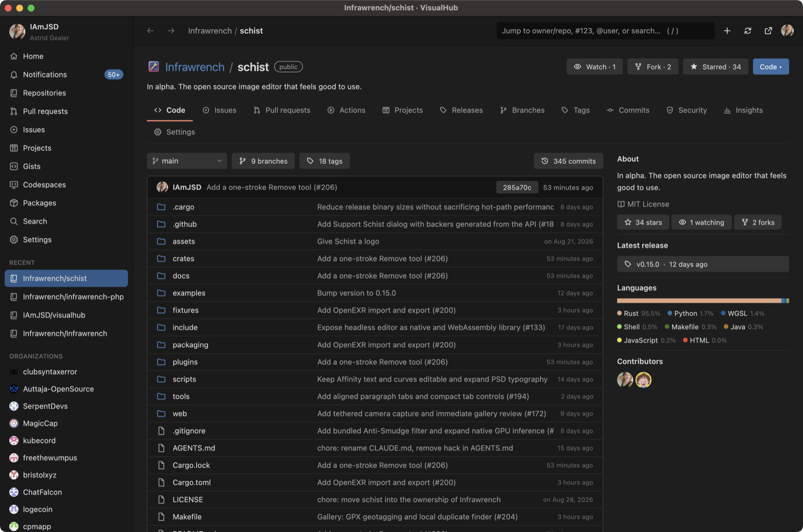This screenshot has width=803, height=532.
Task: Switch to the Issues tab
Action: 219,110
